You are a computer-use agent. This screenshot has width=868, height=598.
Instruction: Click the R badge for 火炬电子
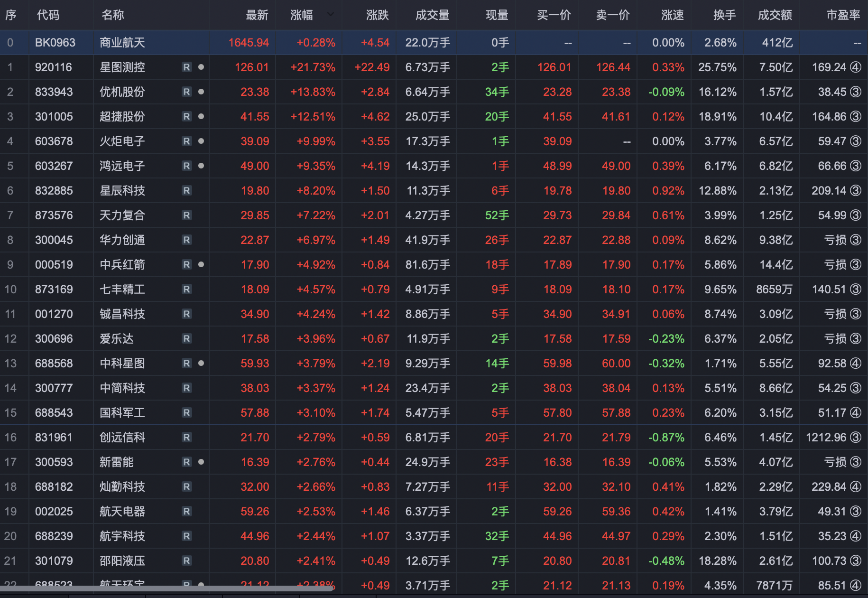tap(187, 141)
